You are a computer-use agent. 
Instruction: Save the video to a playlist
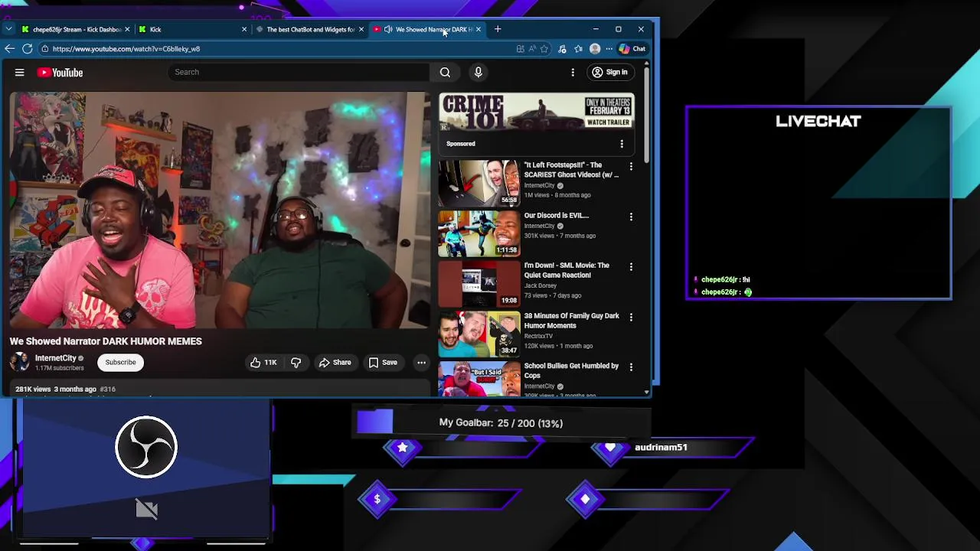383,363
